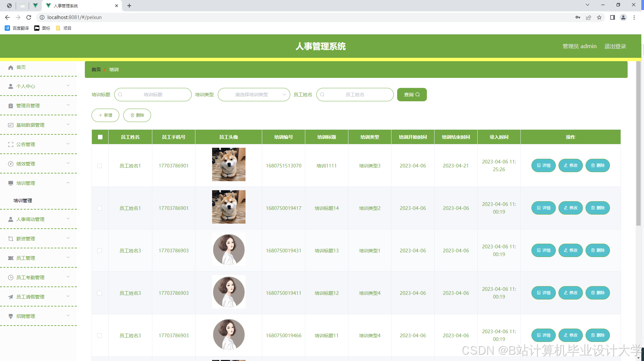Click the 公告管理 bracket icon in sidebar
Screen dimensions: 644x361
pyautogui.click(x=11, y=144)
